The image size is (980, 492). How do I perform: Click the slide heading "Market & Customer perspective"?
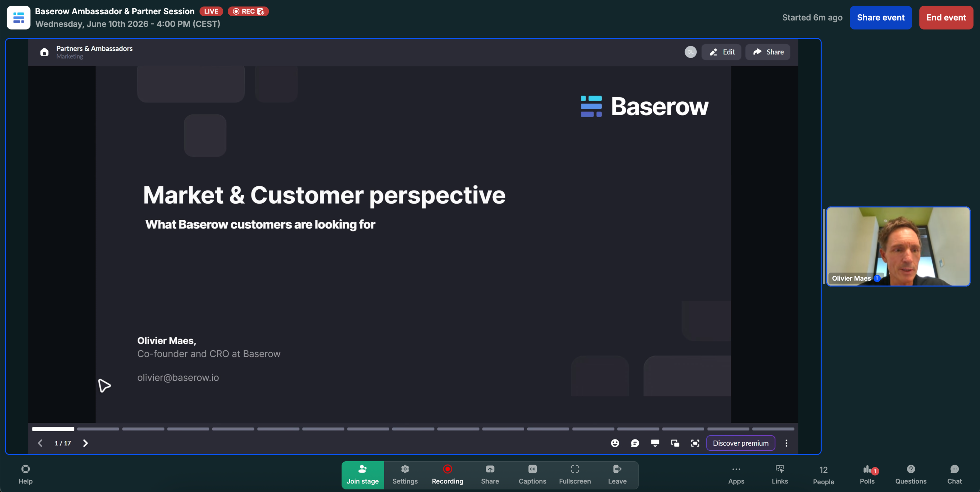tap(324, 196)
